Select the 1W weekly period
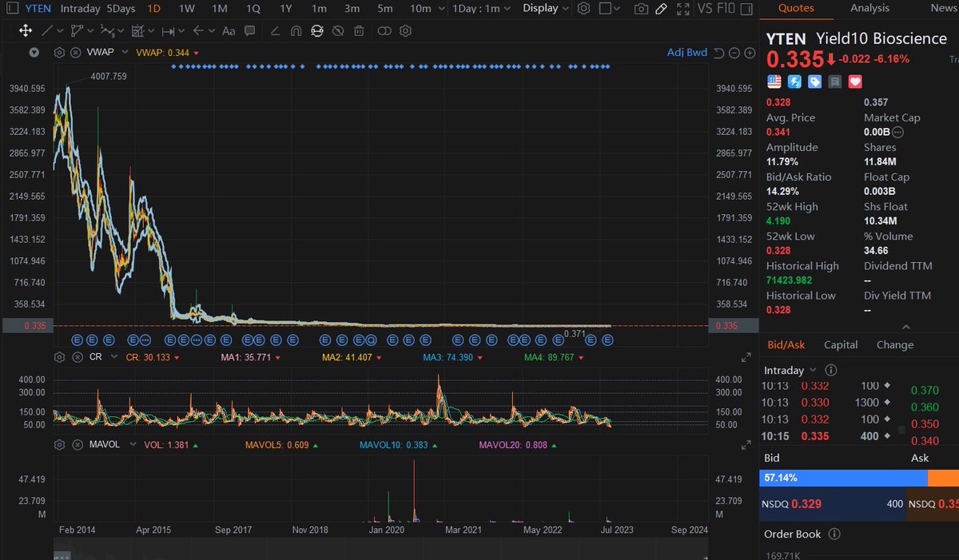This screenshot has height=560, width=959. 186,9
